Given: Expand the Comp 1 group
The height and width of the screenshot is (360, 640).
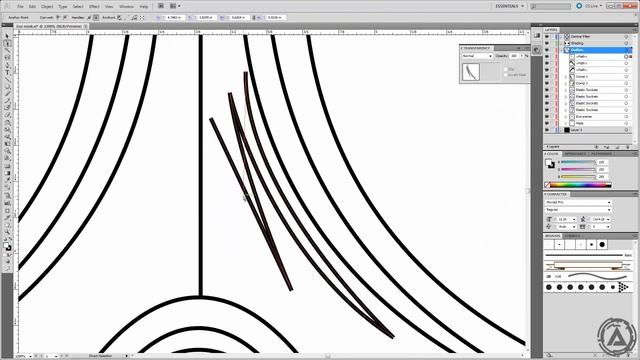Looking at the screenshot, I should pos(566,76).
